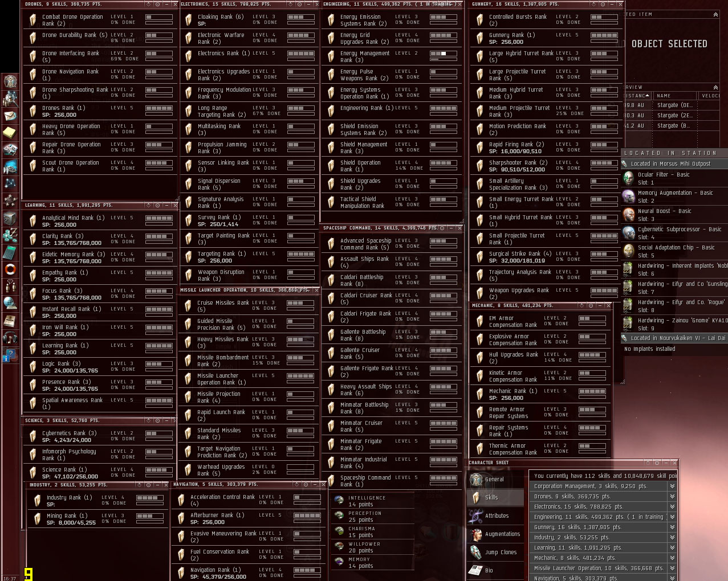Screen dimensions: 728x581
Task: Click Controlled Bursts skill book icon
Action: pos(480,20)
